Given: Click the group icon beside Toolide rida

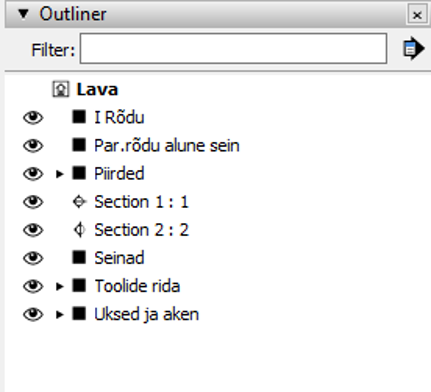Looking at the screenshot, I should (79, 286).
